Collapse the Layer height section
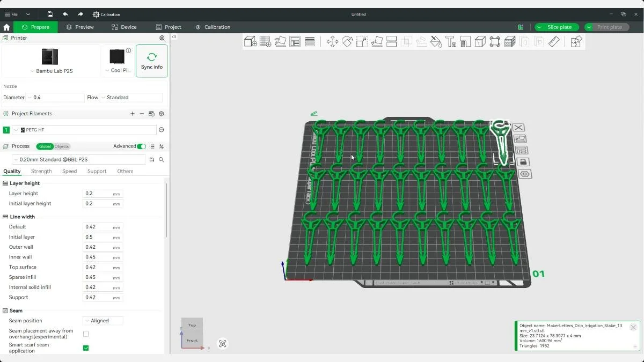Viewport: 644px width, 362px height. tap(25, 183)
